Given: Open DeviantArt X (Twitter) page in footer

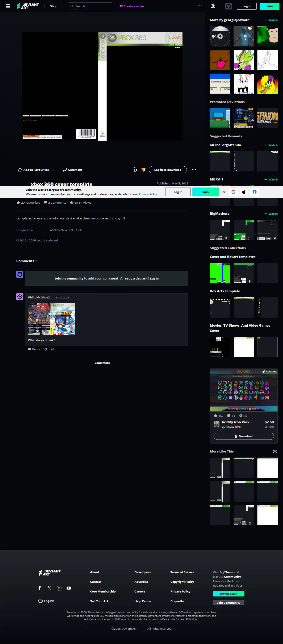Looking at the screenshot, I should coord(49,588).
